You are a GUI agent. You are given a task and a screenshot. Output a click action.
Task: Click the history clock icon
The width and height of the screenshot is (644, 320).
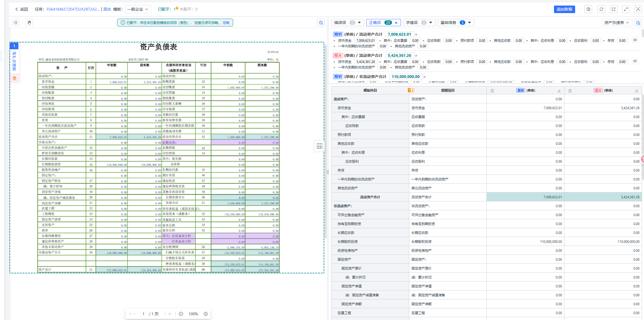click(588, 9)
